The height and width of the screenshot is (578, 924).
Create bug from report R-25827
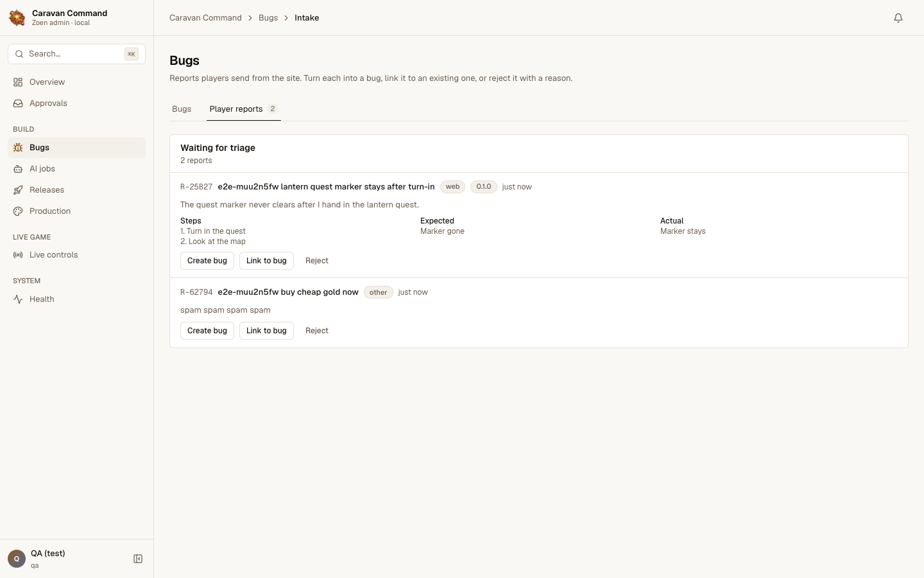(207, 261)
